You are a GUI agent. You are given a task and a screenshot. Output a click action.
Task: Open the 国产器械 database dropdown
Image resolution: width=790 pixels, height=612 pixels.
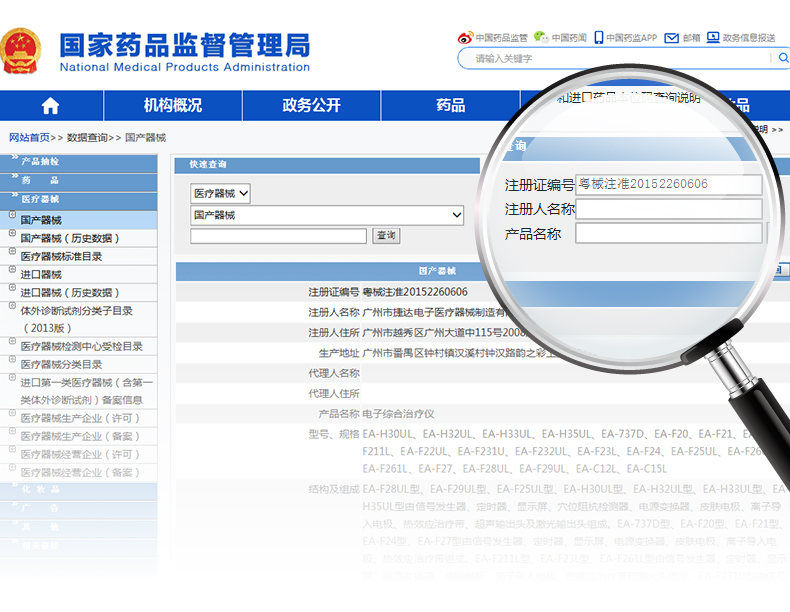pyautogui.click(x=327, y=215)
